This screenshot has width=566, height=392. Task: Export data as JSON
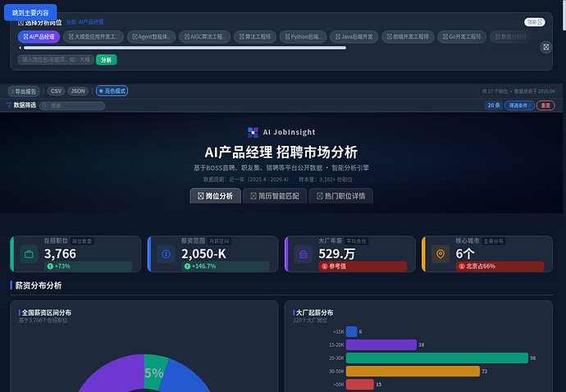(x=78, y=91)
